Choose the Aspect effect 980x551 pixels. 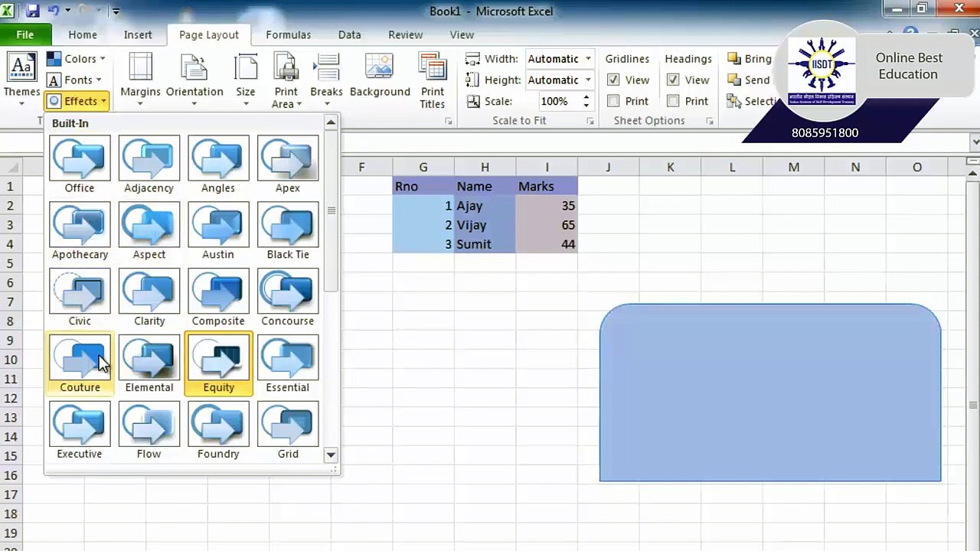pyautogui.click(x=149, y=231)
